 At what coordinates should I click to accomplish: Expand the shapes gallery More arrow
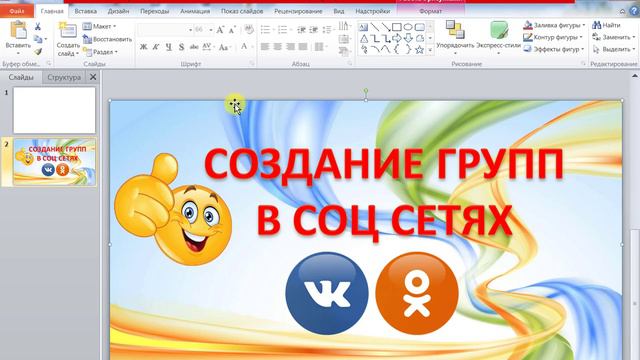(x=430, y=50)
